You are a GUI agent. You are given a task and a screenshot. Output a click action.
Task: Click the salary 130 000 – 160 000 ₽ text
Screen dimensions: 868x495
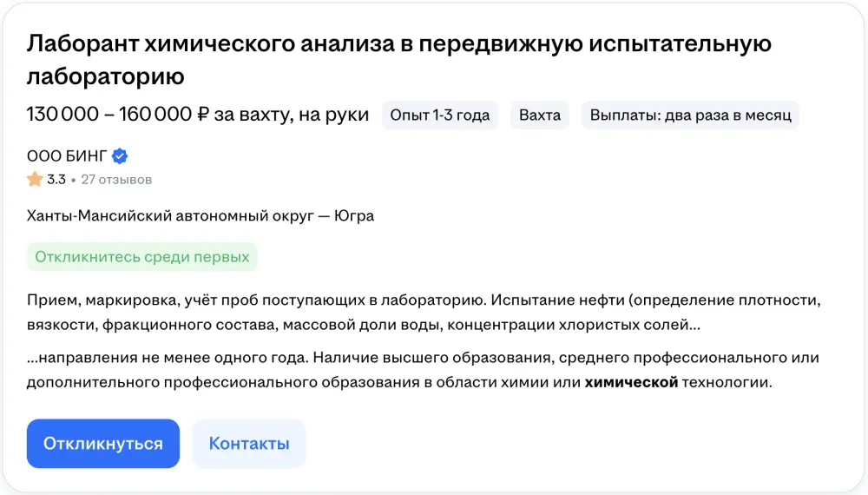click(118, 115)
